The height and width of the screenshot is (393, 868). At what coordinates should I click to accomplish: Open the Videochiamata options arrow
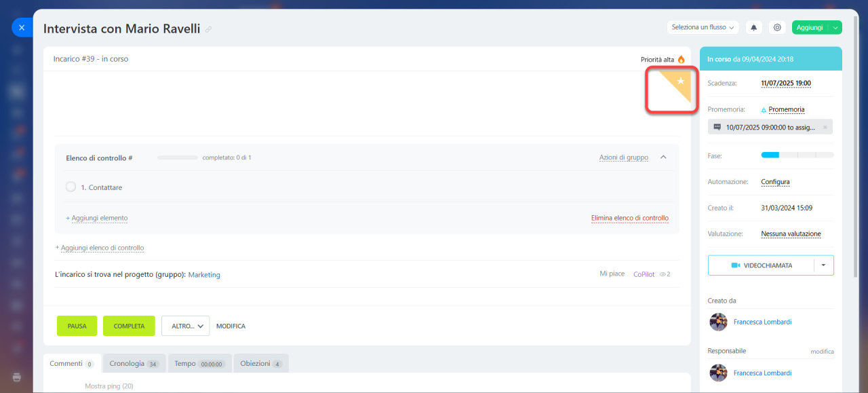coord(823,265)
